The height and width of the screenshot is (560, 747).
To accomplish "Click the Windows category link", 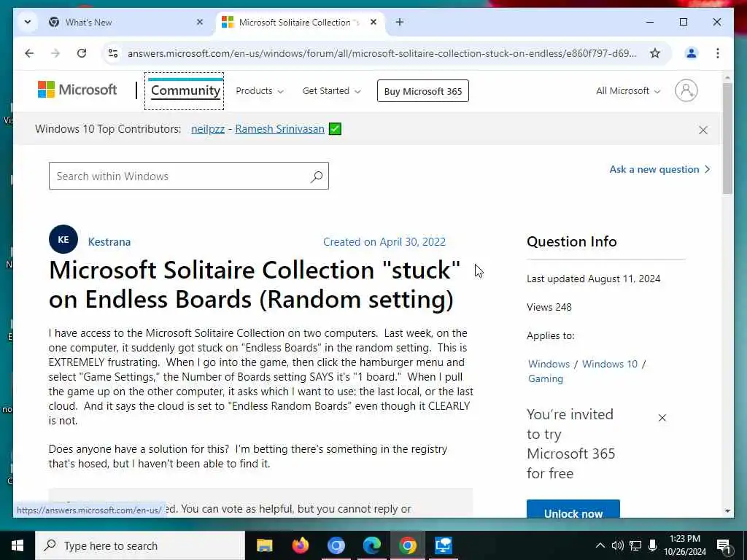I will pos(549,365).
